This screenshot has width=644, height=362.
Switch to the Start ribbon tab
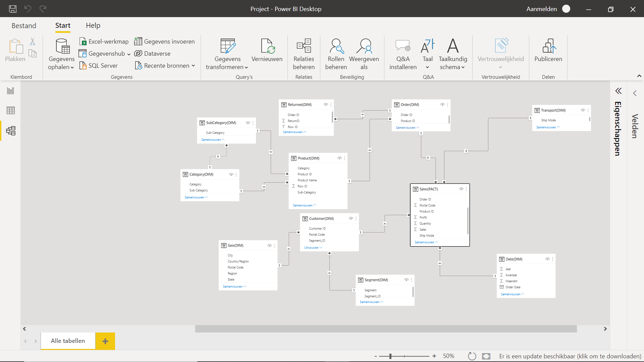(63, 25)
